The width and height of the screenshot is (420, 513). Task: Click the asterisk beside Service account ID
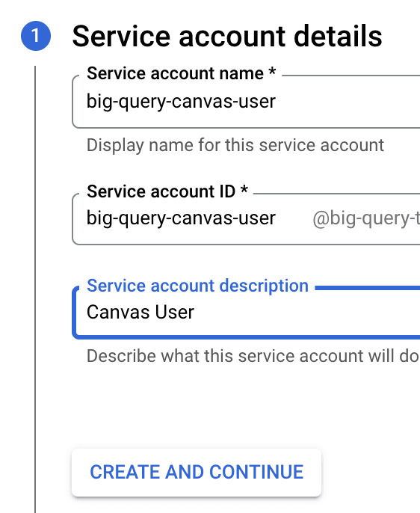coord(244,190)
